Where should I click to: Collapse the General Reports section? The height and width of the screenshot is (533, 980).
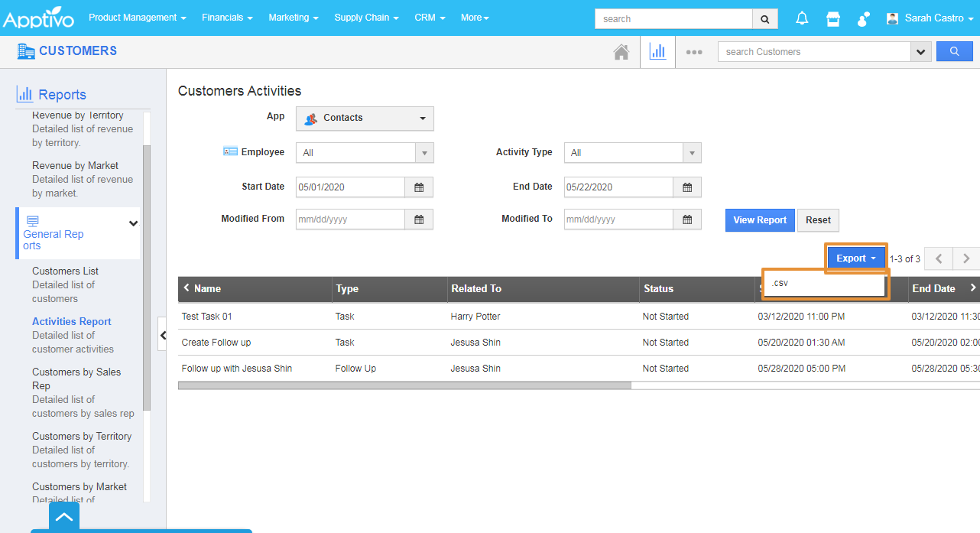(x=133, y=223)
